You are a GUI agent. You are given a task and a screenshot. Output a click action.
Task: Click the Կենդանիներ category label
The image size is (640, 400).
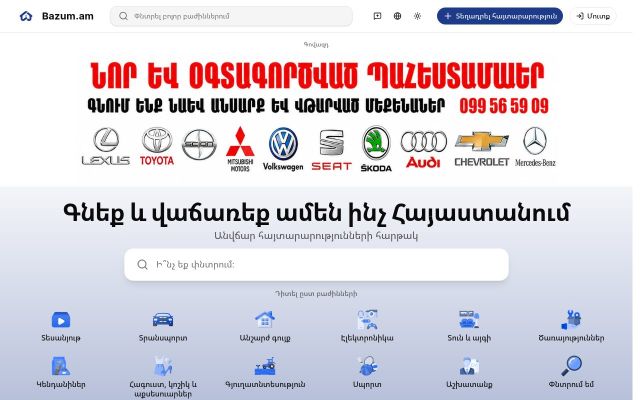[x=61, y=384]
